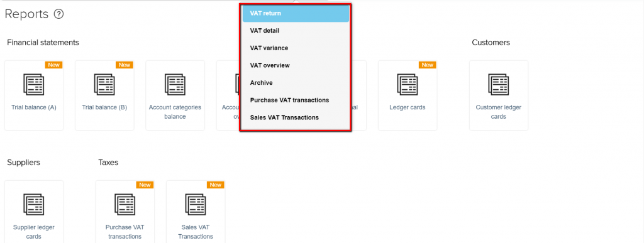Open the Purchase VAT transactions report icon
The height and width of the screenshot is (243, 644).
(125, 205)
